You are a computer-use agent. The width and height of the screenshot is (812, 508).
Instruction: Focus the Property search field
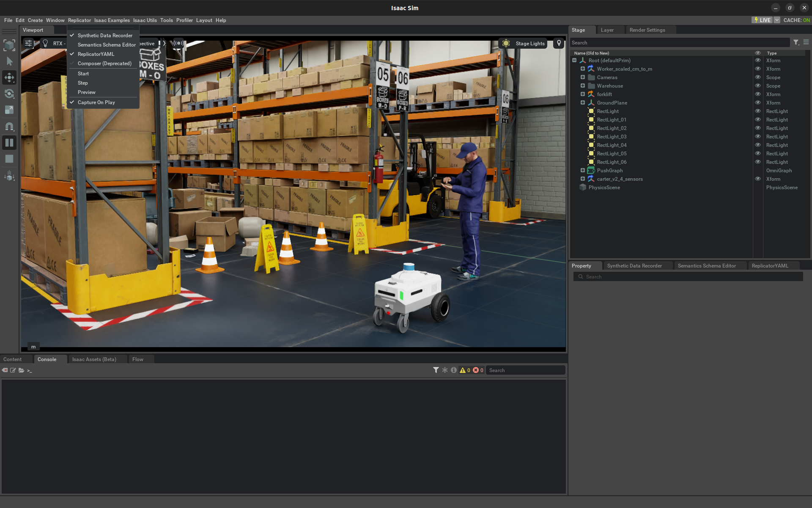tap(689, 277)
